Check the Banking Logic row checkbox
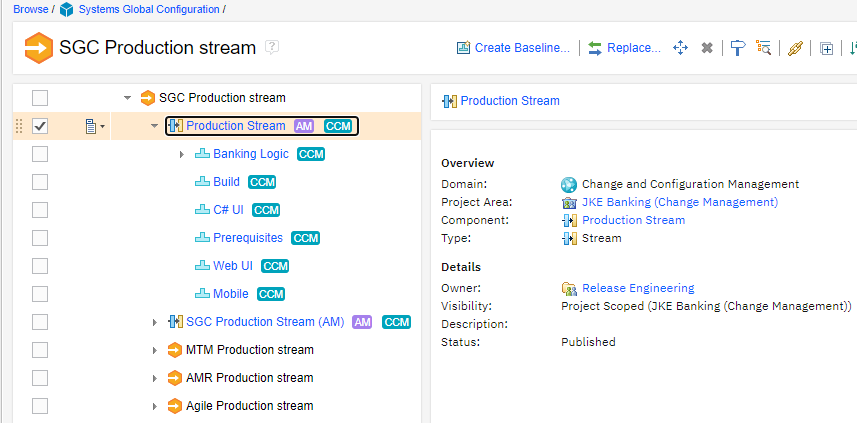 point(40,154)
